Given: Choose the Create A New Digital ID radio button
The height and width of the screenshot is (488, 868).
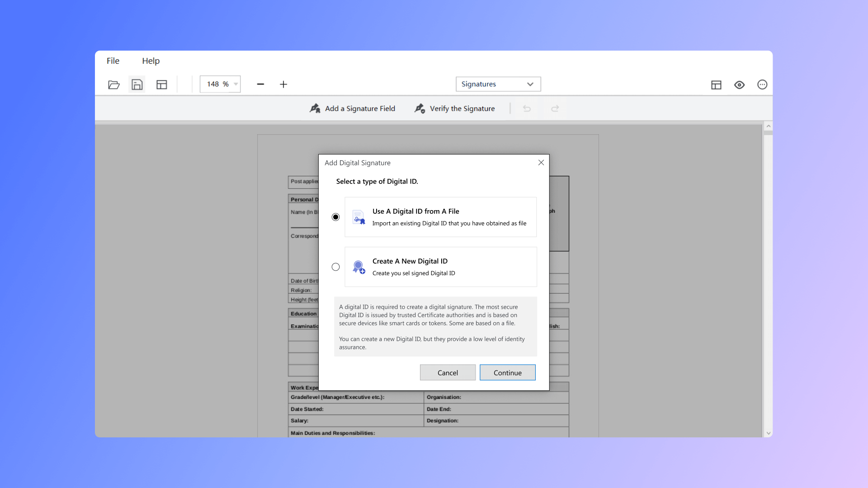Looking at the screenshot, I should 335,267.
